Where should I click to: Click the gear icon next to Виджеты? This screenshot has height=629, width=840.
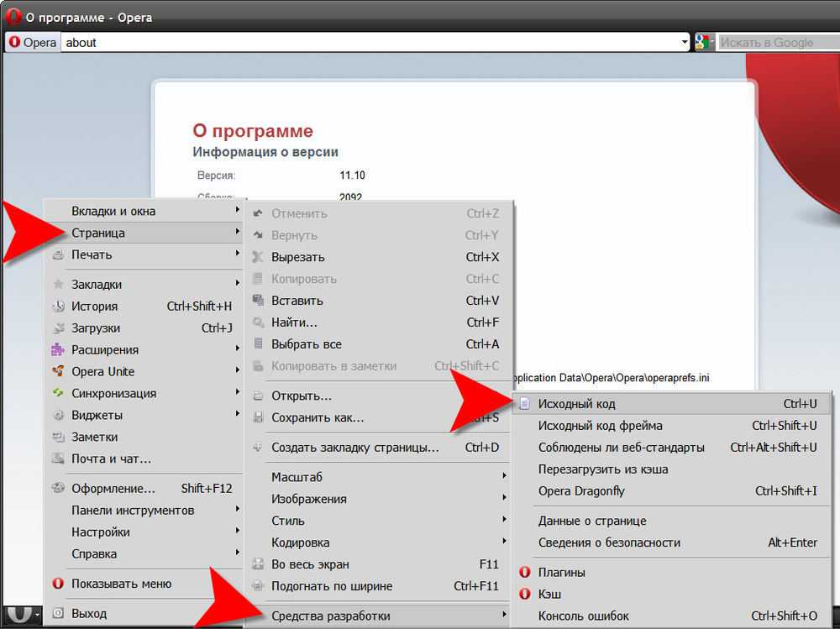pos(59,415)
